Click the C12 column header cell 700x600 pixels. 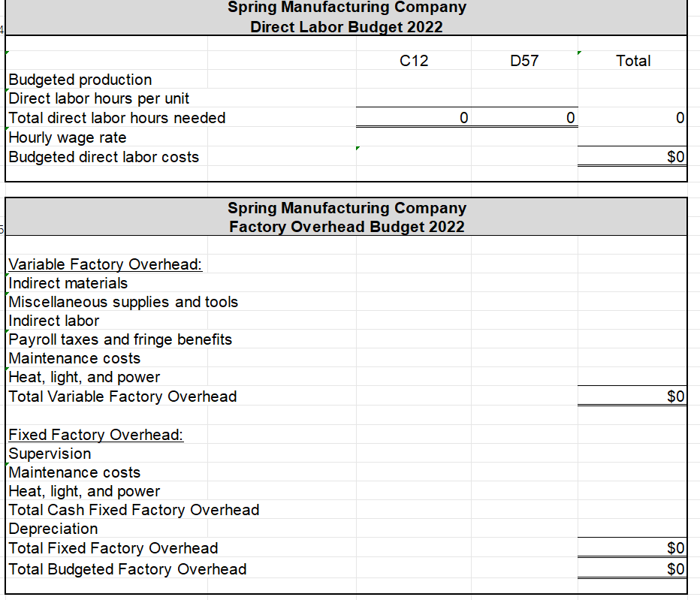[x=412, y=61]
